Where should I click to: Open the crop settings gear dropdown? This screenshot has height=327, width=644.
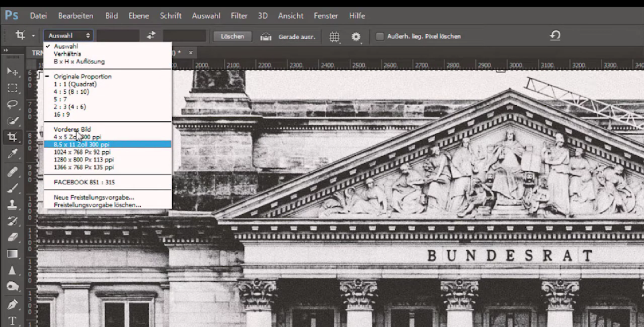tap(355, 36)
